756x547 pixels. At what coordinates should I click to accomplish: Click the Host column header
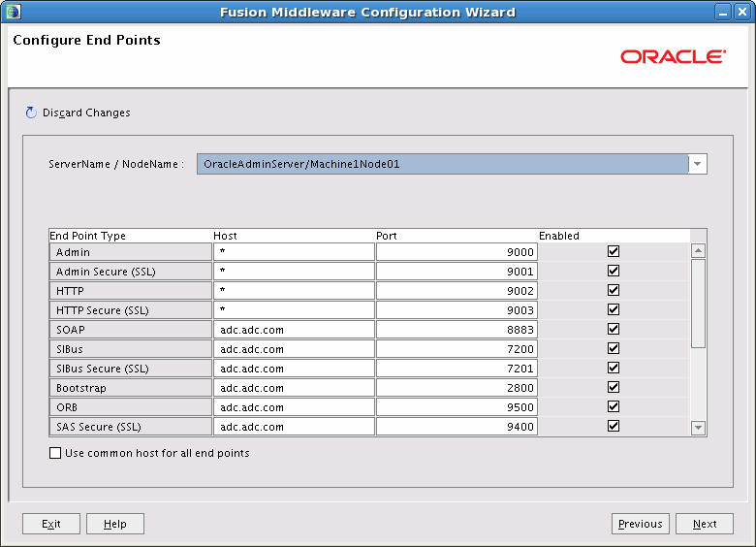pos(294,236)
